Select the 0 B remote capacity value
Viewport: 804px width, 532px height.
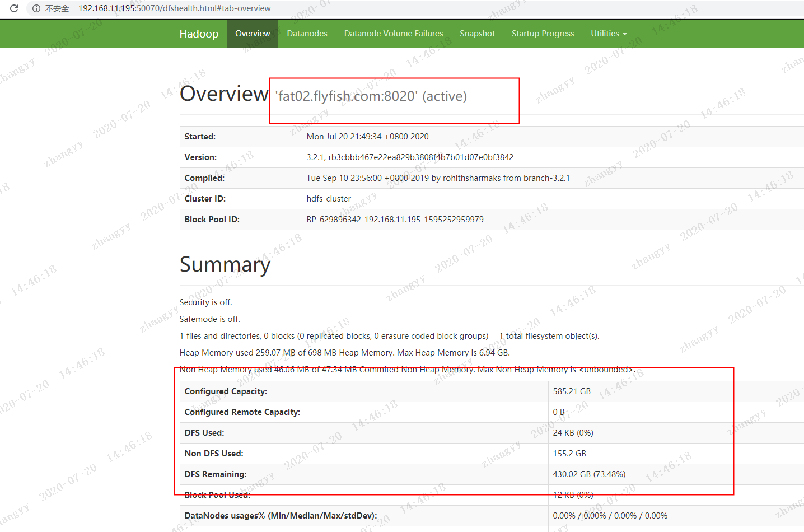[559, 412]
